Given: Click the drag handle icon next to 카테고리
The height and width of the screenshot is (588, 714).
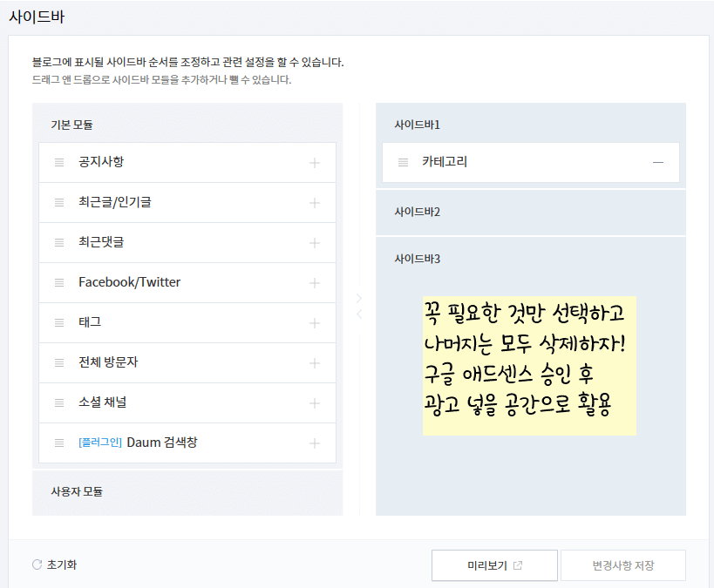Looking at the screenshot, I should tap(402, 162).
